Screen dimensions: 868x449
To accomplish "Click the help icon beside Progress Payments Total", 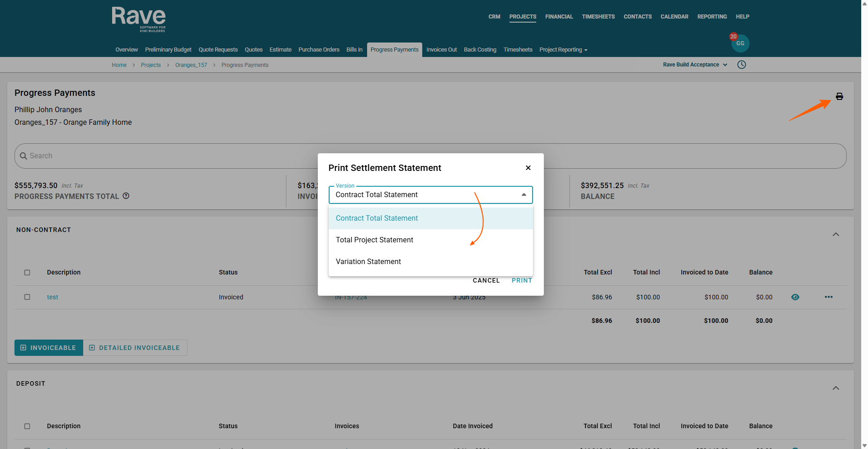I will 126,196.
